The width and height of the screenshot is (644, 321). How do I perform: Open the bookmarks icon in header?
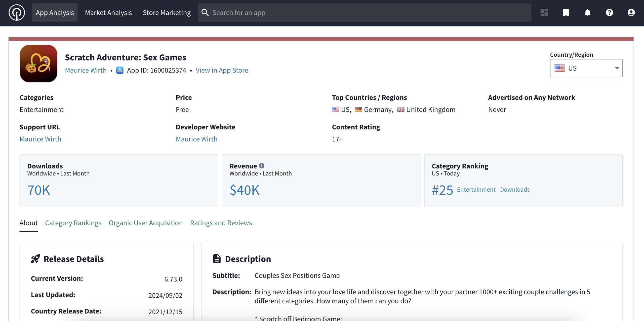coord(566,13)
